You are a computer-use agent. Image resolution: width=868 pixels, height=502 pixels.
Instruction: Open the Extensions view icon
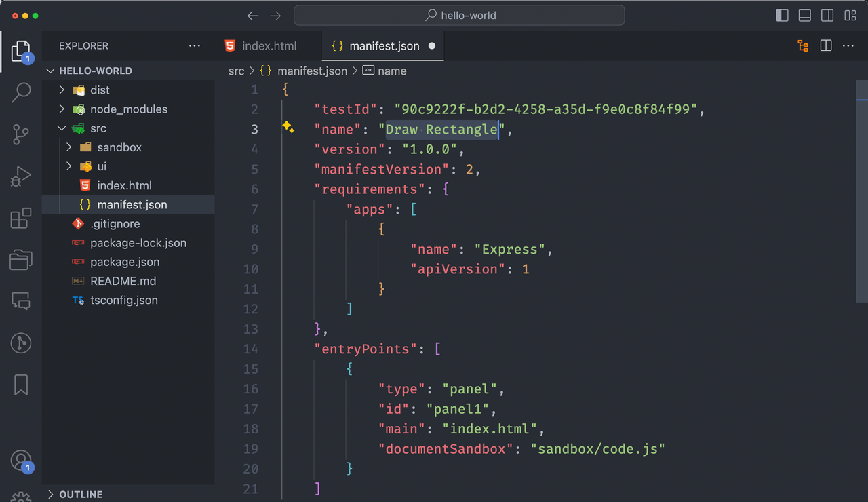coord(21,218)
